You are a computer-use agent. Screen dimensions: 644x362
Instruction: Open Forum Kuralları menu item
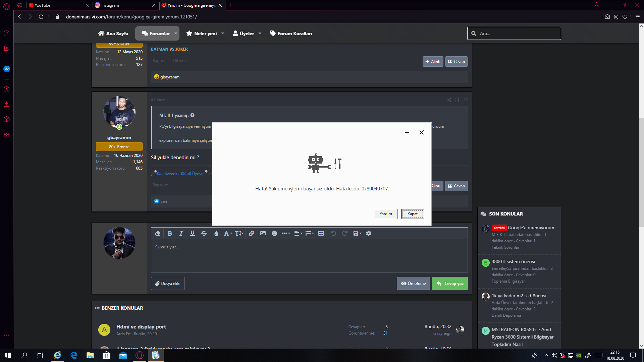coord(291,34)
